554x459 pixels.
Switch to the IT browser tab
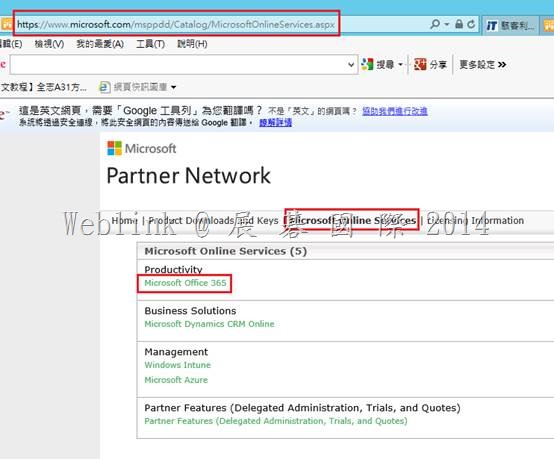511,25
